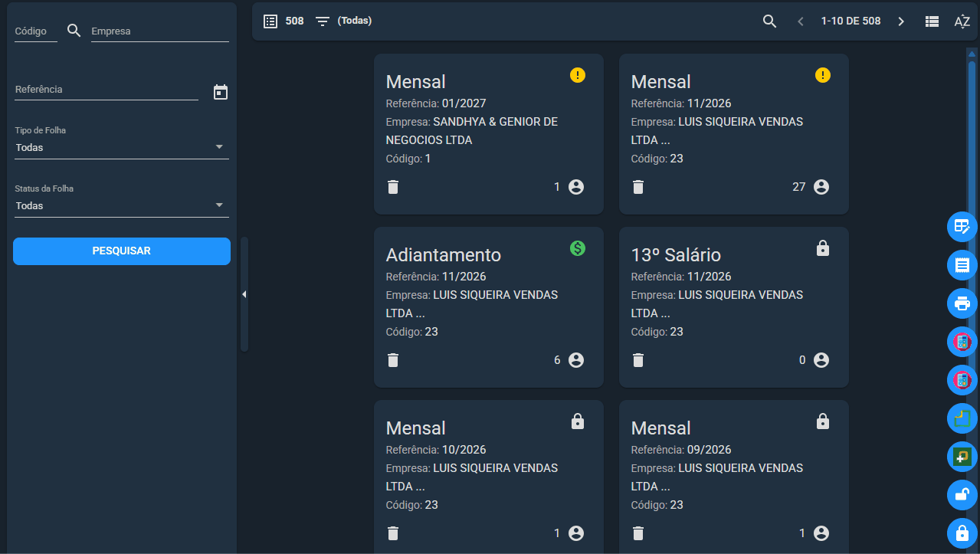Click the closed-padlock floating button at bottom

962,533
